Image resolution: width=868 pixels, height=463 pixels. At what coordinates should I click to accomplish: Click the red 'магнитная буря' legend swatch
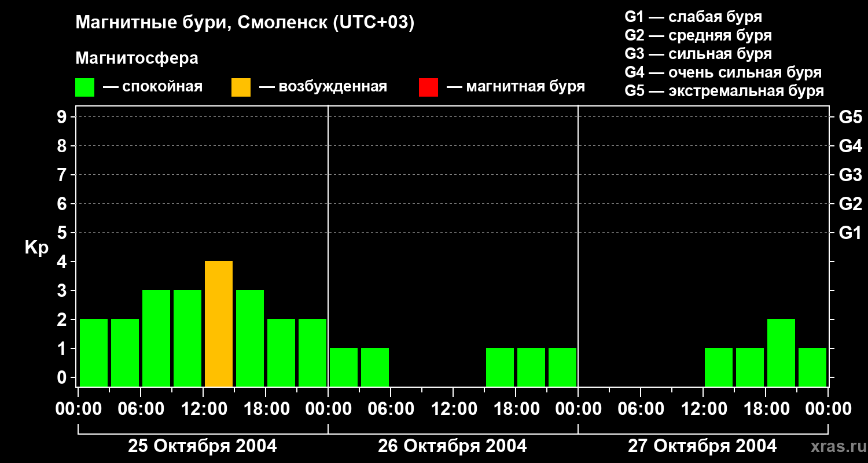428,87
